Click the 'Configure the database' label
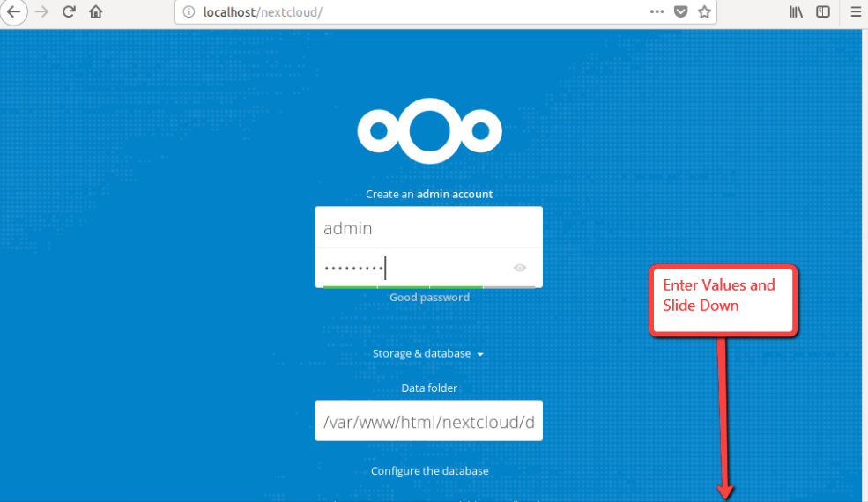This screenshot has width=868, height=502. coord(429,471)
